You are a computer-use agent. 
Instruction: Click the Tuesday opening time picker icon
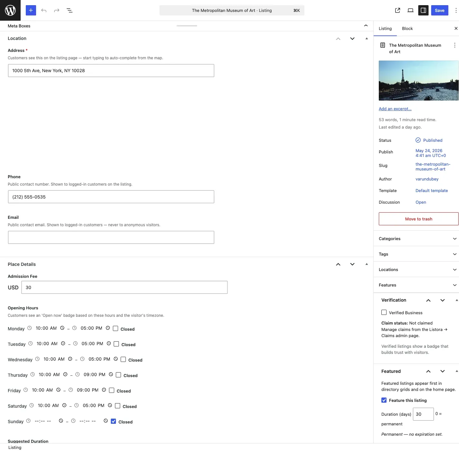(63, 344)
